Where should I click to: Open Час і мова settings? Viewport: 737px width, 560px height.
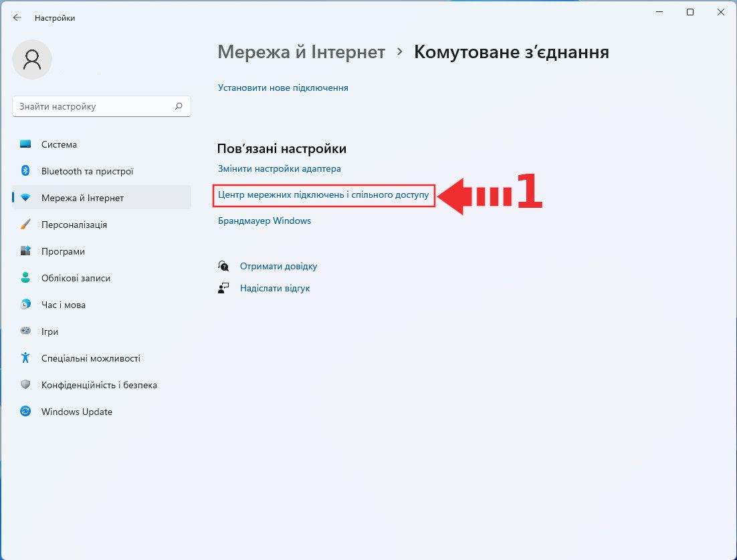pos(102,305)
